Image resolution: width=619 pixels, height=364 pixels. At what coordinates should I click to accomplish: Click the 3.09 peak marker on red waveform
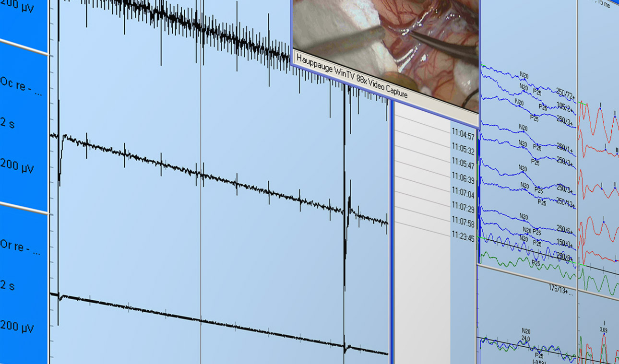coord(604,330)
